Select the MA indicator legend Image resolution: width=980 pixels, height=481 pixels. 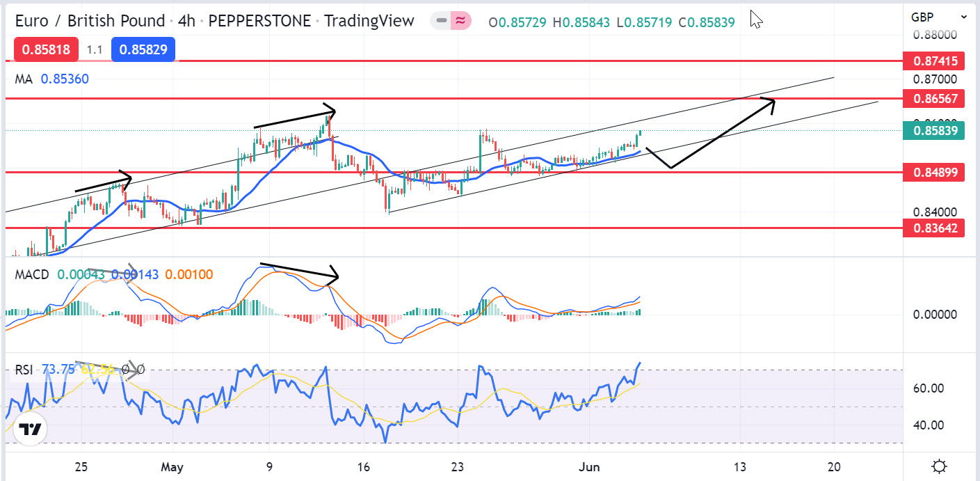coord(24,79)
